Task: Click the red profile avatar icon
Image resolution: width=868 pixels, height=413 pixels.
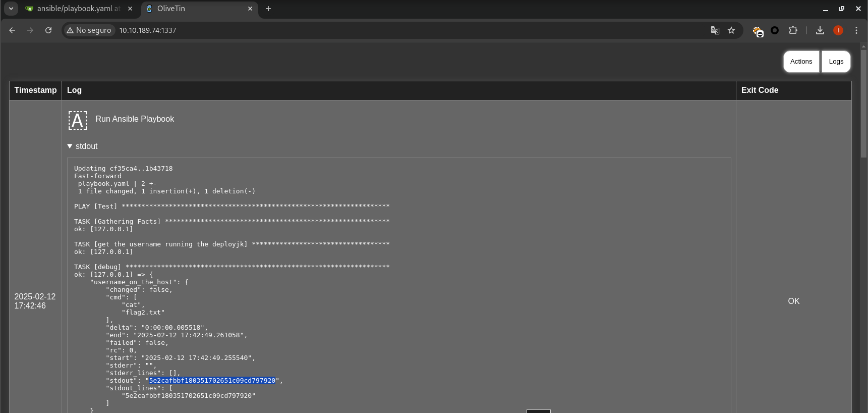Action: (x=838, y=30)
